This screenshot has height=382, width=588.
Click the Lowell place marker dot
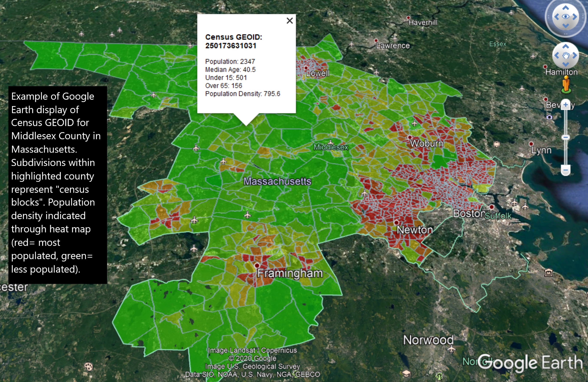[x=306, y=68]
